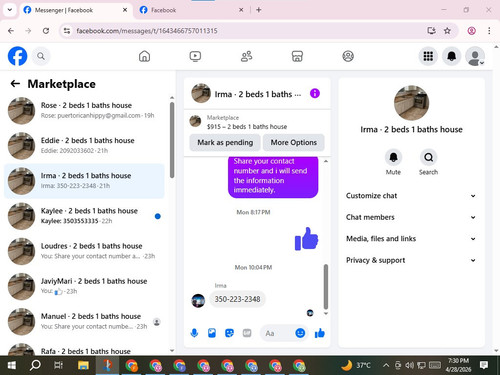Open a new browser tab
Image resolution: width=500 pixels, height=375 pixels.
(x=259, y=10)
